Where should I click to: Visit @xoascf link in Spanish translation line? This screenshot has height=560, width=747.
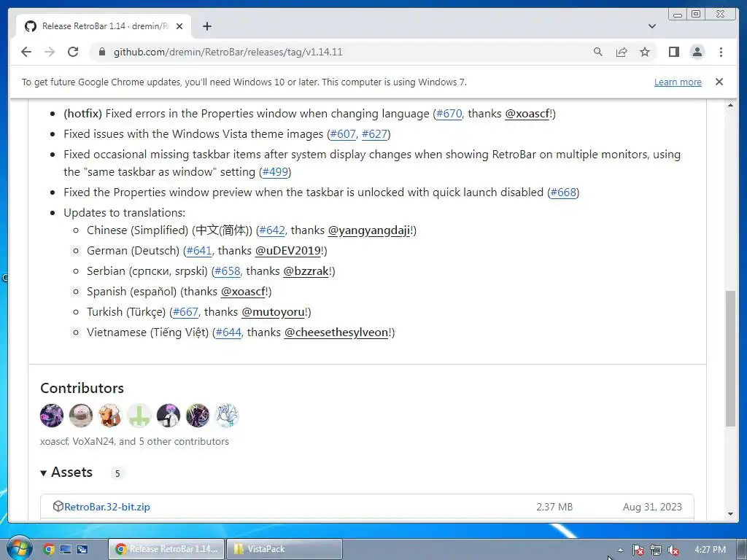tap(243, 292)
